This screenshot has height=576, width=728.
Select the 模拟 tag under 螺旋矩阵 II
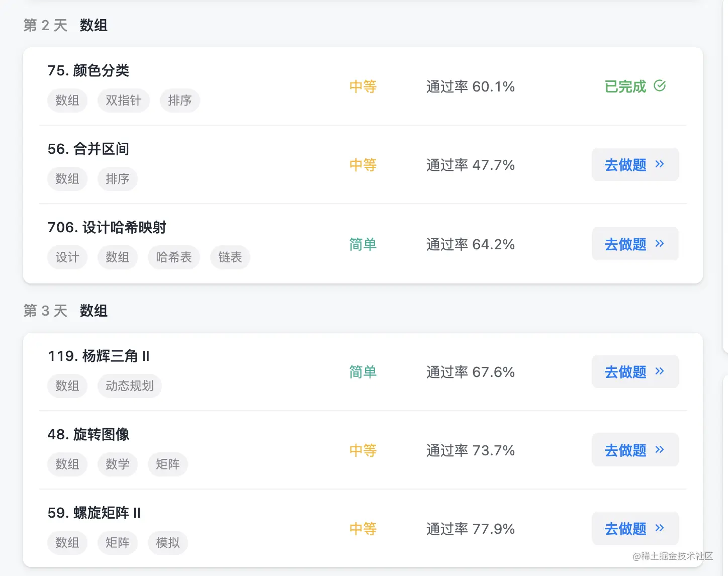167,543
